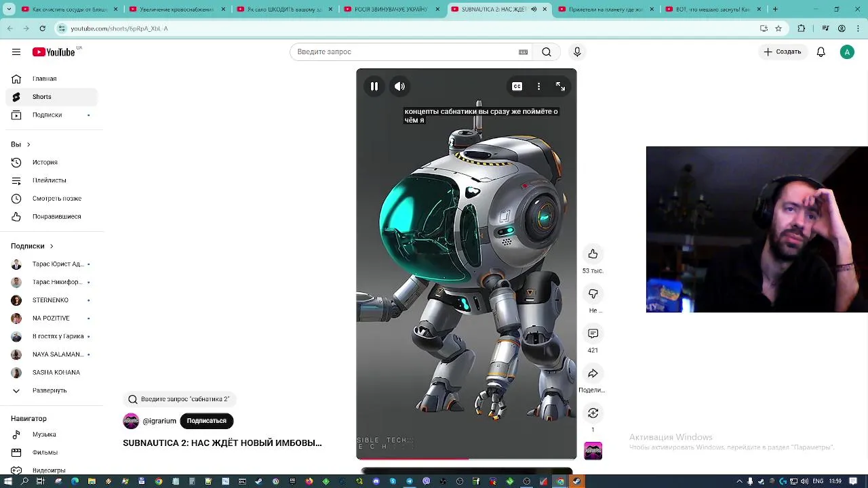Open 'Плейлисты' in the sidebar

[x=51, y=180]
